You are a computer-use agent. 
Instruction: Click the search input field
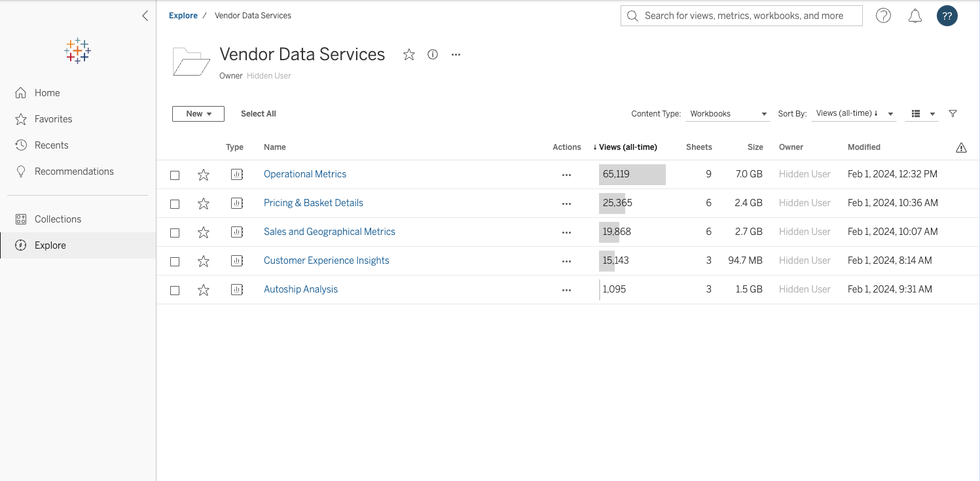[x=746, y=16]
